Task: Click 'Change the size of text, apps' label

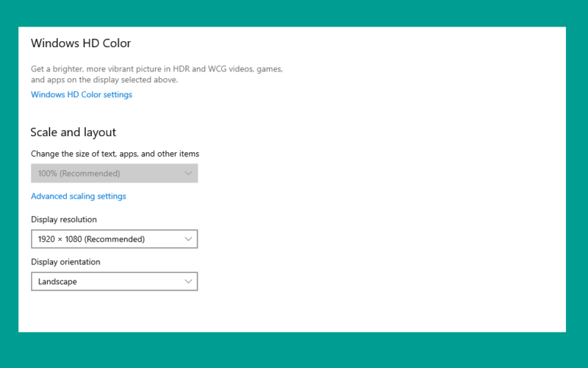Action: (x=115, y=154)
